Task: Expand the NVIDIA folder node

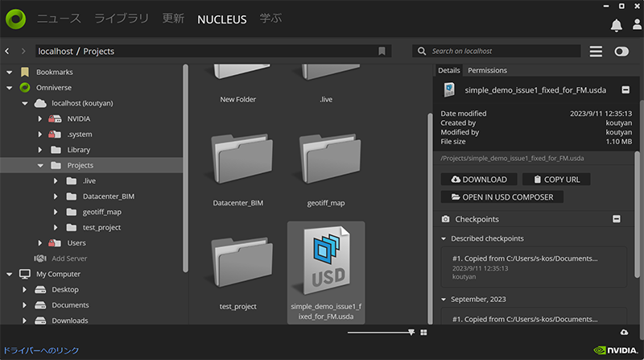Action: point(39,118)
